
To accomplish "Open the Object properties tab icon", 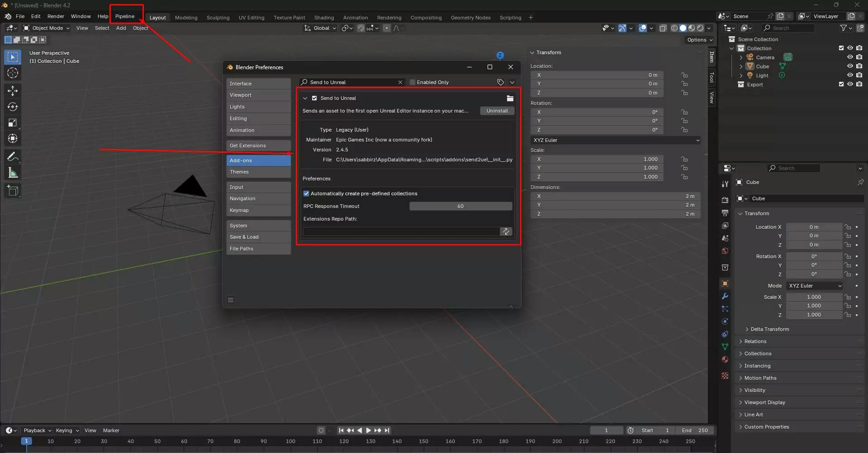I will click(725, 283).
